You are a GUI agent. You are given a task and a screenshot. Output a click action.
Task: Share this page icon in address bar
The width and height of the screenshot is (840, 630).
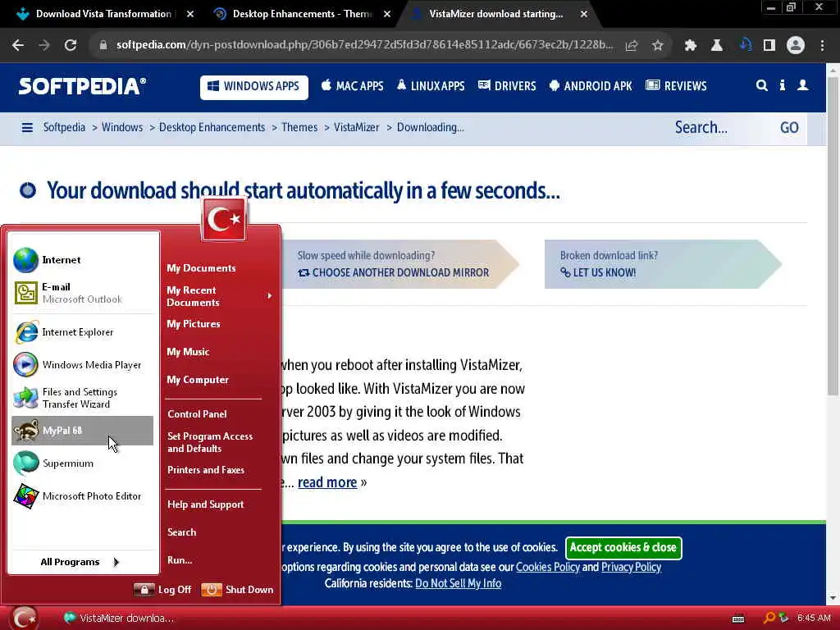coord(632,46)
